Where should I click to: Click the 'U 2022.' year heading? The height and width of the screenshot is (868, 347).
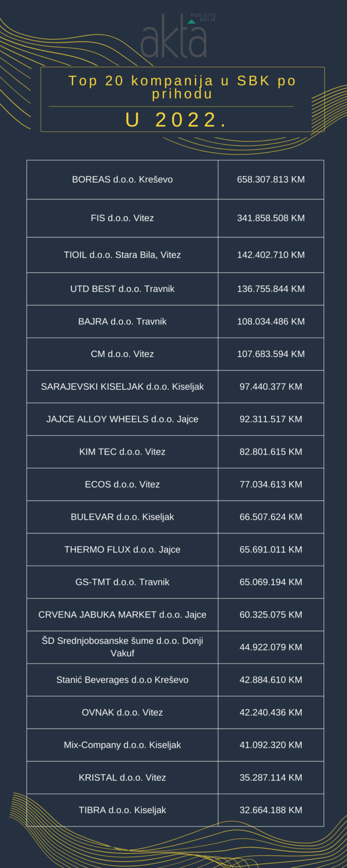(176, 120)
